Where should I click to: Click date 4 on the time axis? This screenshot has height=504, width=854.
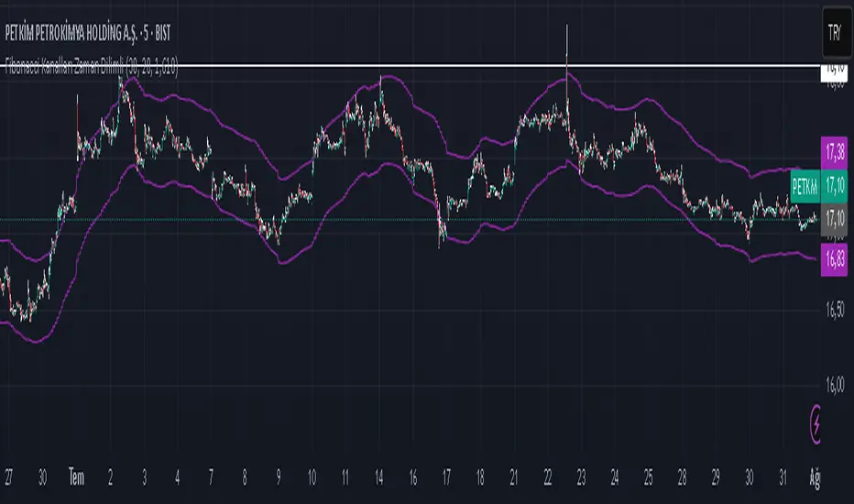coord(177,477)
